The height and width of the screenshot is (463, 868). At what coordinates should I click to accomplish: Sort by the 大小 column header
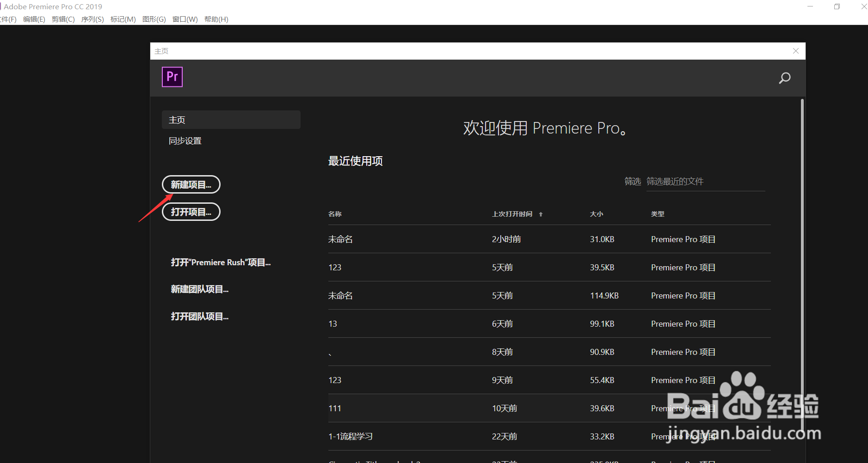coord(597,214)
